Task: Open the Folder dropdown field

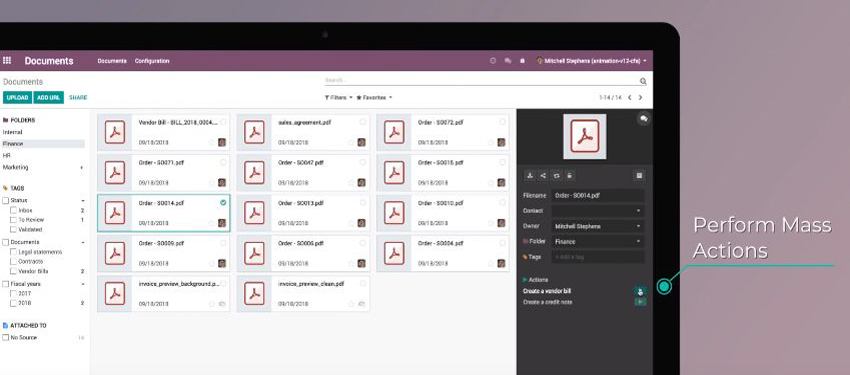Action: coord(598,242)
